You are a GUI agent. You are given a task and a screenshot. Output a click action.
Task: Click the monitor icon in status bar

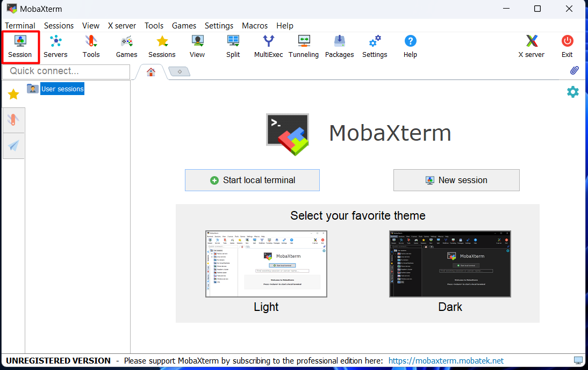pos(578,360)
